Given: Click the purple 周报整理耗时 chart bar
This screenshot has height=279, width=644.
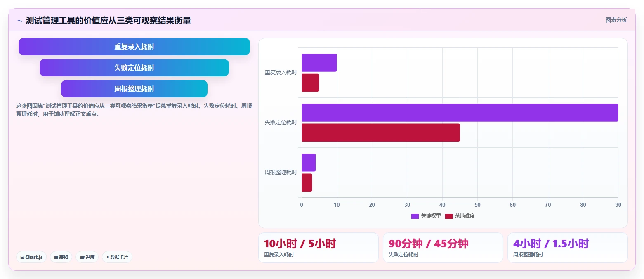Looking at the screenshot, I should 309,163.
